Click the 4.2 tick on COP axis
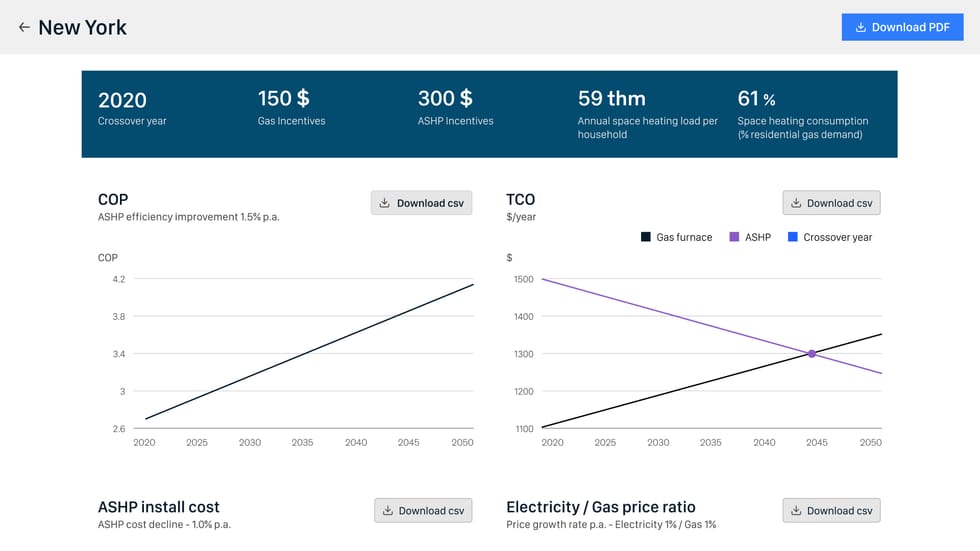The image size is (980, 551). pyautogui.click(x=119, y=279)
